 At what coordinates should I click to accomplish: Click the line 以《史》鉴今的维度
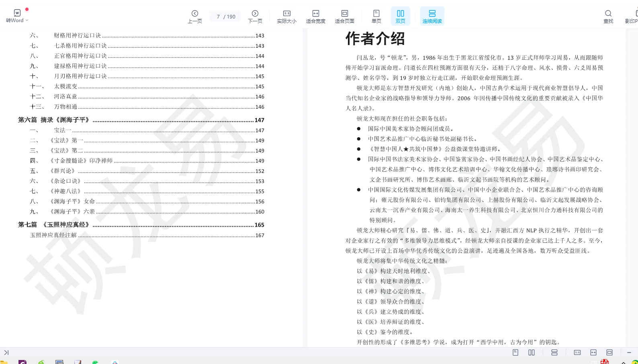(x=385, y=332)
